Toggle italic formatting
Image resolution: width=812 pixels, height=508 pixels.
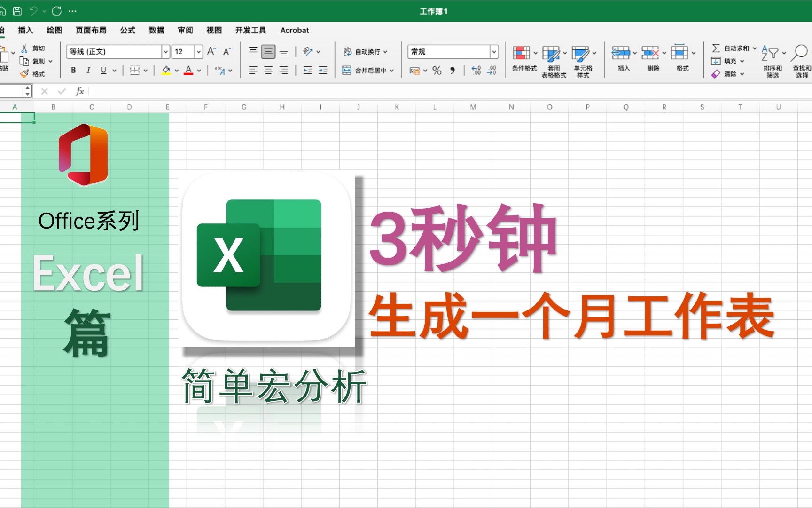pos(88,70)
